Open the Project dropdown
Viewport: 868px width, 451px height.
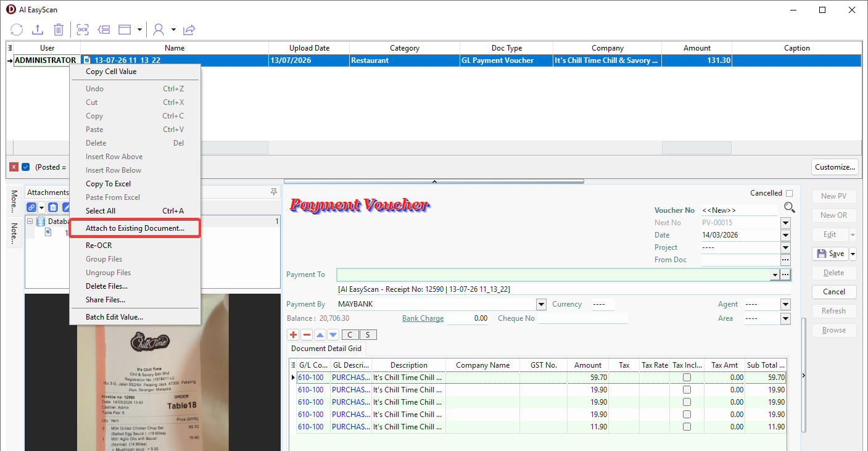[x=785, y=247]
